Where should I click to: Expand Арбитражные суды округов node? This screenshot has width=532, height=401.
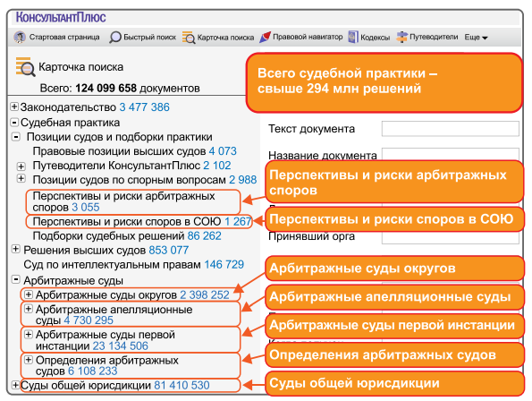coord(29,294)
